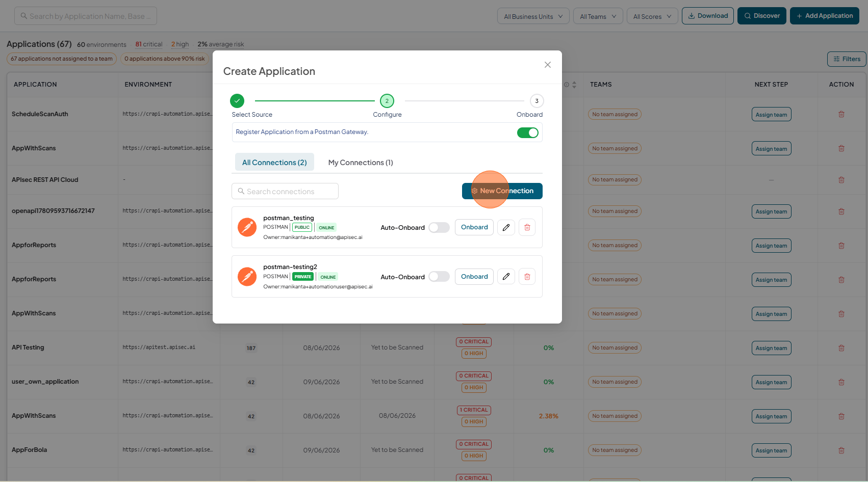Click the Postman logo of postman-testing2

coord(247,277)
